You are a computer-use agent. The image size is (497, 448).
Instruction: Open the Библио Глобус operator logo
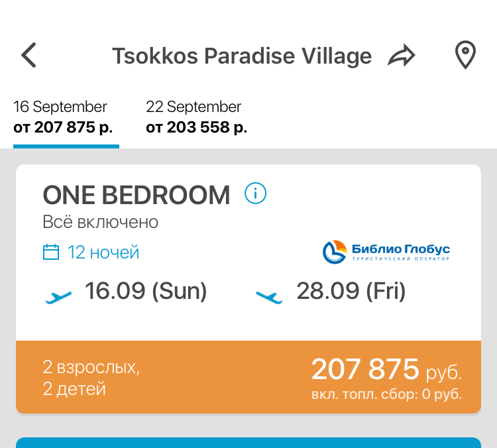tap(386, 251)
